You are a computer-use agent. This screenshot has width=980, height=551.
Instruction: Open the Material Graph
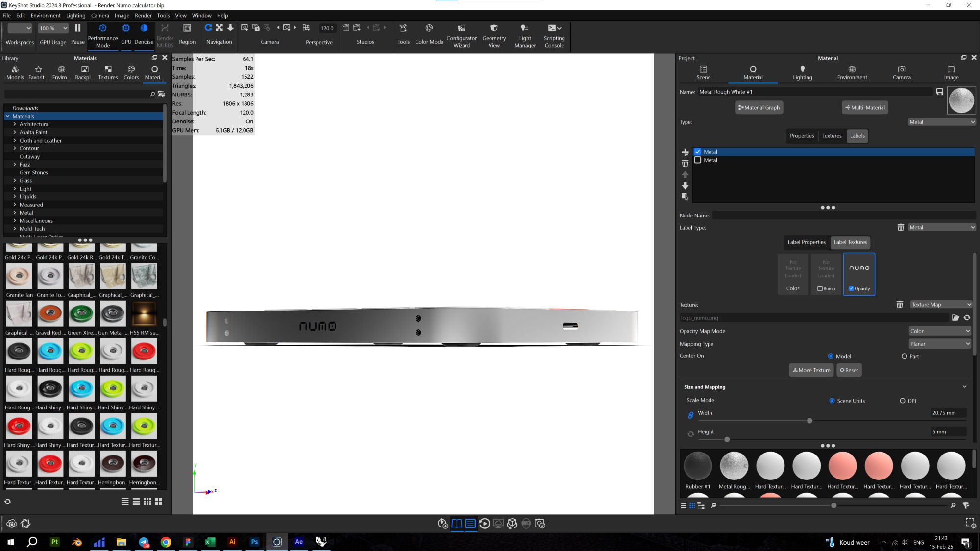point(759,108)
